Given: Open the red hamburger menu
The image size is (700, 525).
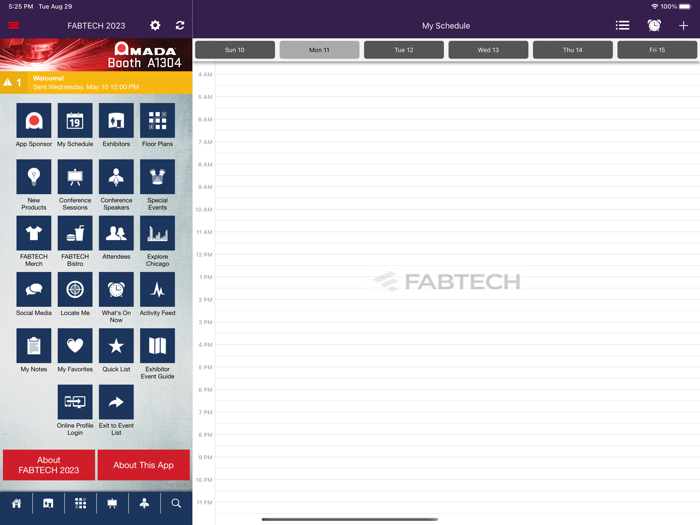Looking at the screenshot, I should (x=14, y=25).
